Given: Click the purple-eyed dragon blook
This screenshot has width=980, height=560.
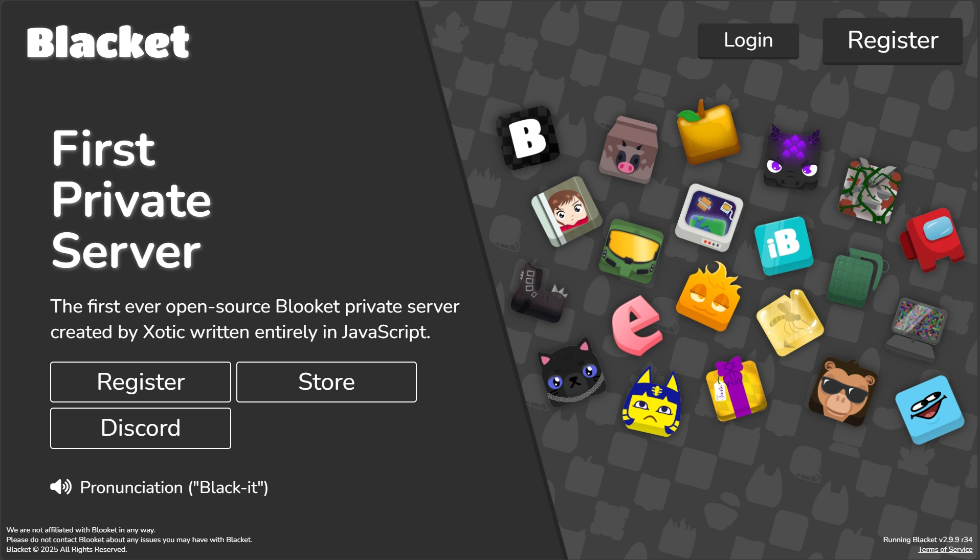Looking at the screenshot, I should [x=792, y=158].
